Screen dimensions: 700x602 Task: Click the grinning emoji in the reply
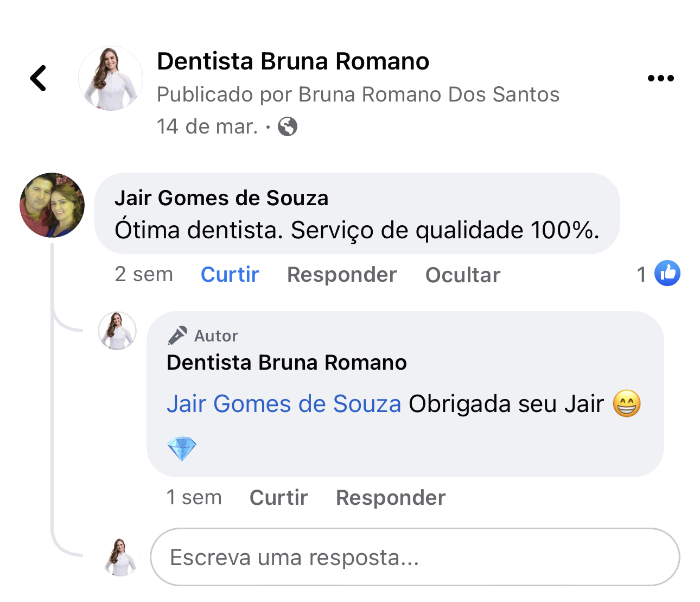point(628,403)
